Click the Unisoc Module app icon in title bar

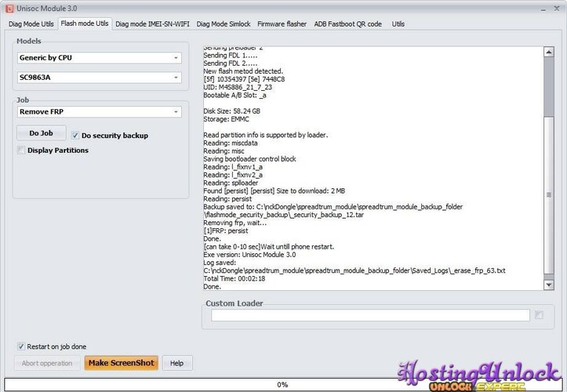tap(9, 9)
